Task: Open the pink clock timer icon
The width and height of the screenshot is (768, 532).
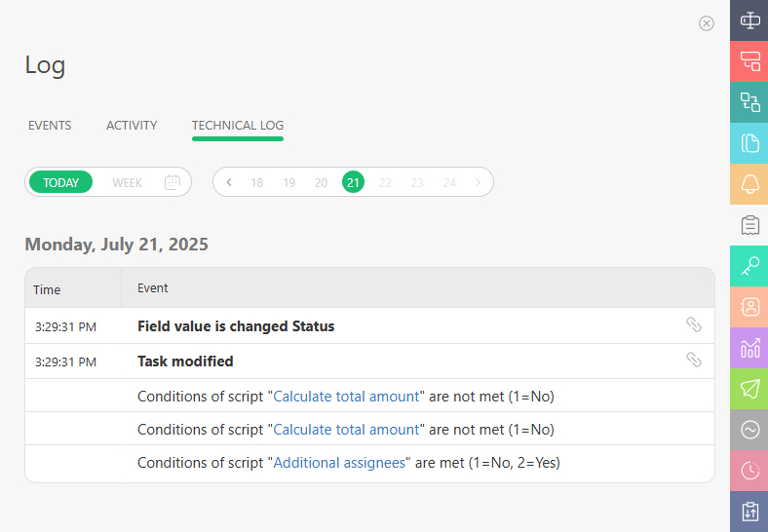Action: click(x=749, y=471)
